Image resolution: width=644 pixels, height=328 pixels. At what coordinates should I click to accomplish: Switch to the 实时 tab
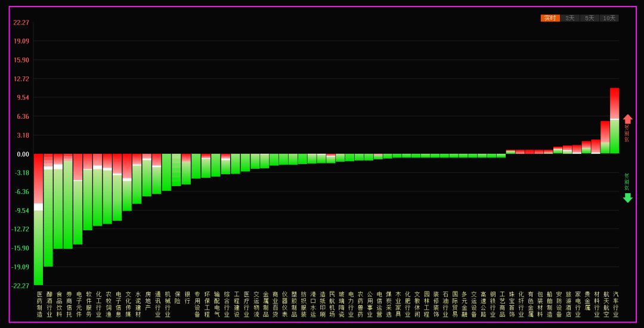pos(550,18)
